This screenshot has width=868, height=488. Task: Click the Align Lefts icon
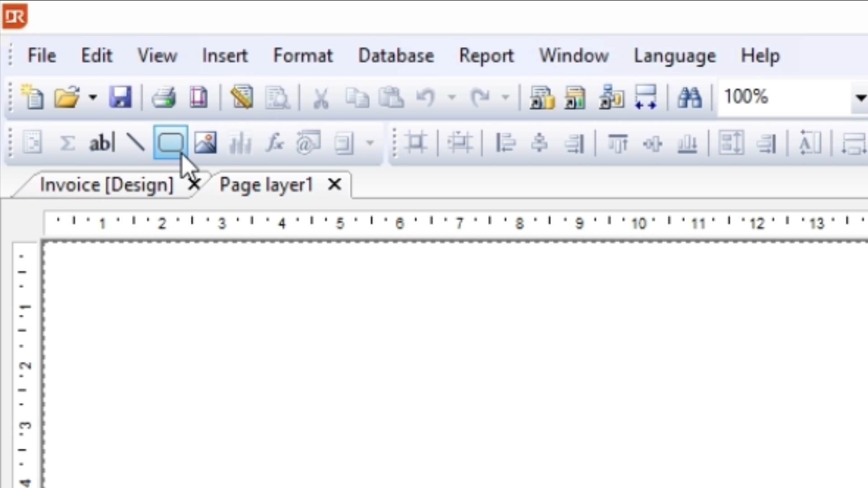[x=505, y=143]
